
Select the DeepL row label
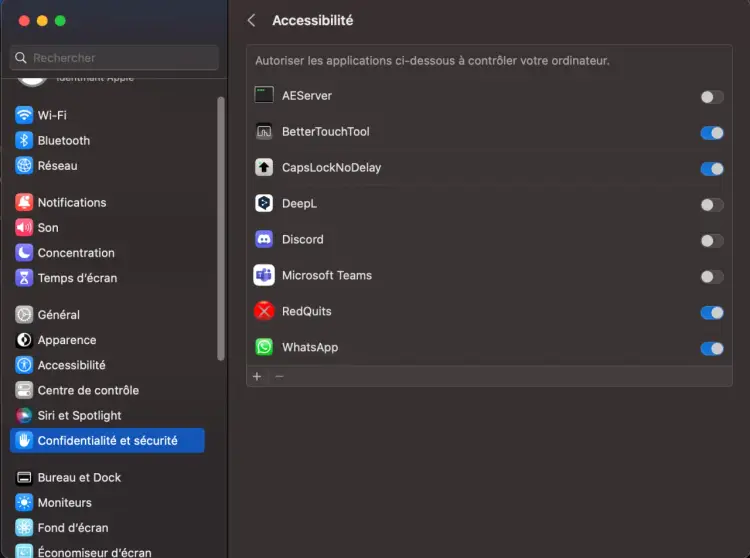click(x=299, y=203)
